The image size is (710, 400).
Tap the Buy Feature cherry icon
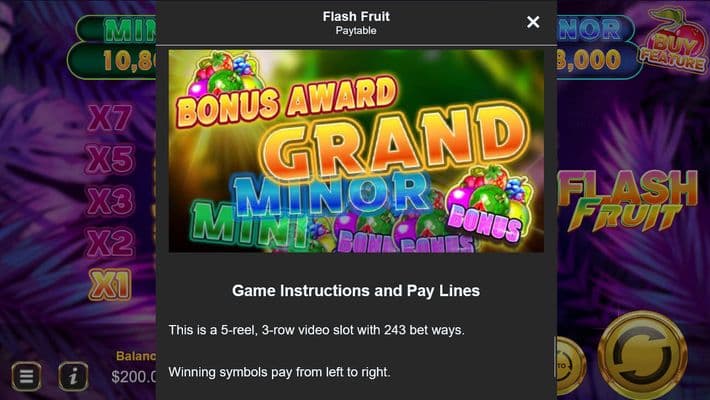[x=673, y=41]
